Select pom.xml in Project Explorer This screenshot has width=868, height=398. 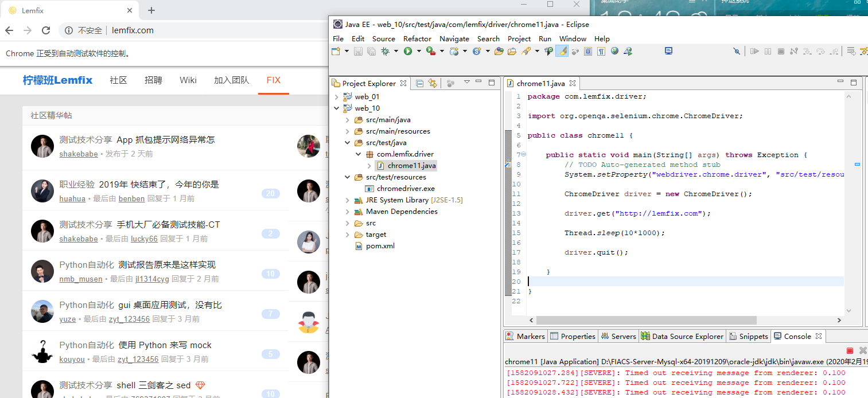[x=380, y=246]
